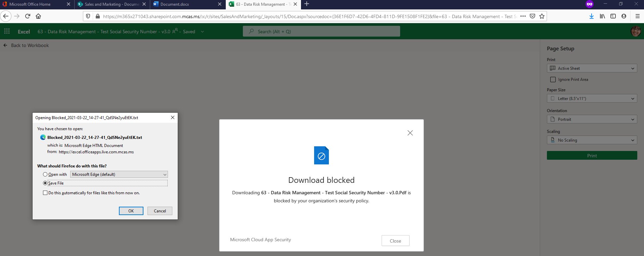644x256 pixels.
Task: Open the Letter paper size dropdown
Action: 592,99
